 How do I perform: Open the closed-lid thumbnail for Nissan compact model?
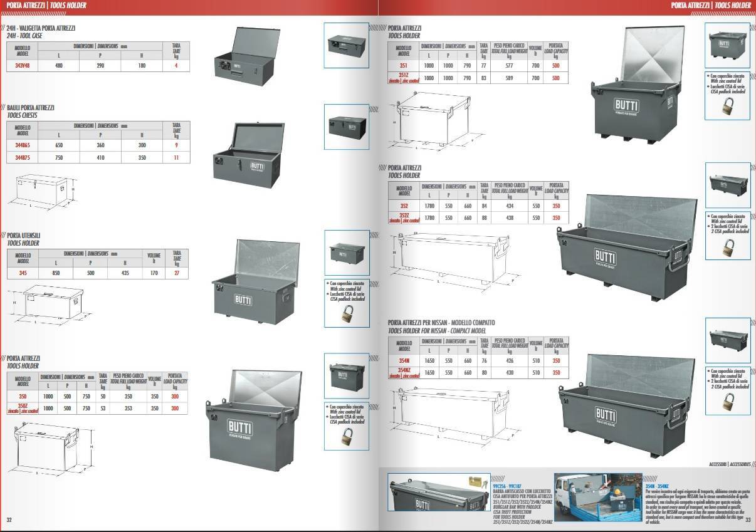tap(728, 340)
